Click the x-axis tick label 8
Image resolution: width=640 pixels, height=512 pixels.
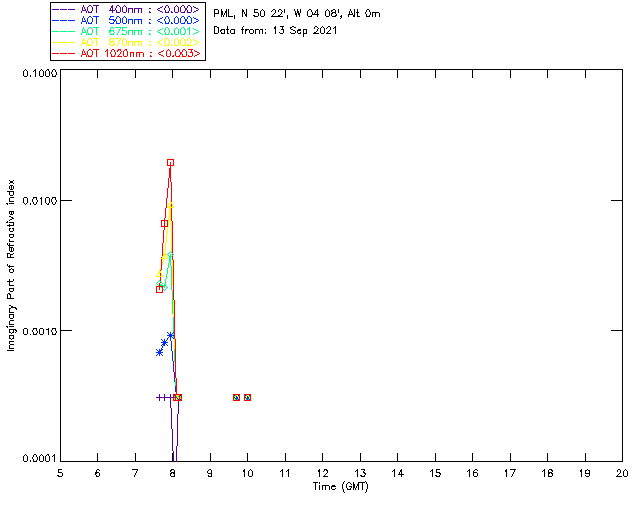[x=173, y=473]
